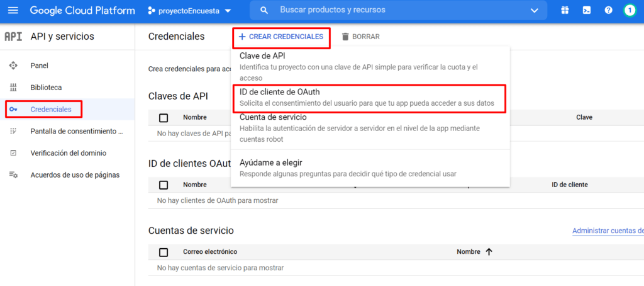Go to Biblioteca in sidebar

46,88
